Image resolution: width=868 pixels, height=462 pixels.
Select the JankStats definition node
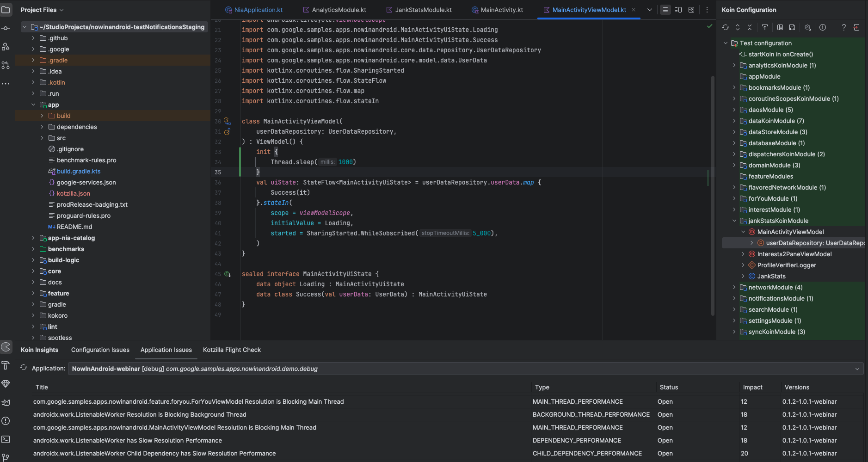[x=771, y=276]
